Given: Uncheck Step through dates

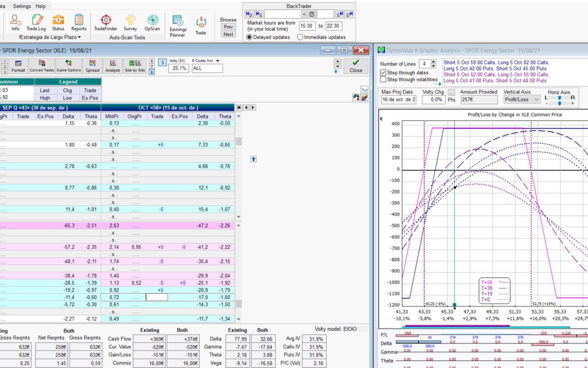Looking at the screenshot, I should point(383,73).
